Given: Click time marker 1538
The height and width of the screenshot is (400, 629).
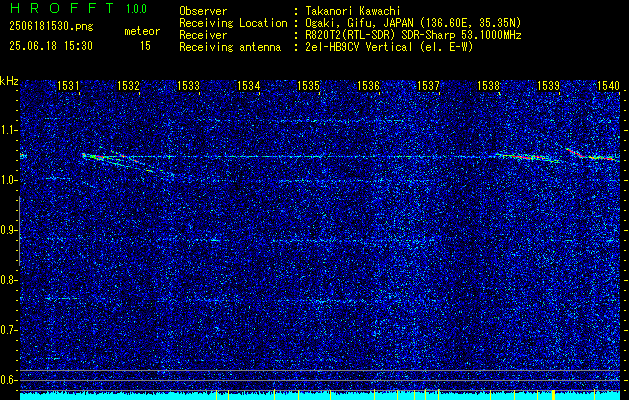Looking at the screenshot, I should click(x=488, y=86).
